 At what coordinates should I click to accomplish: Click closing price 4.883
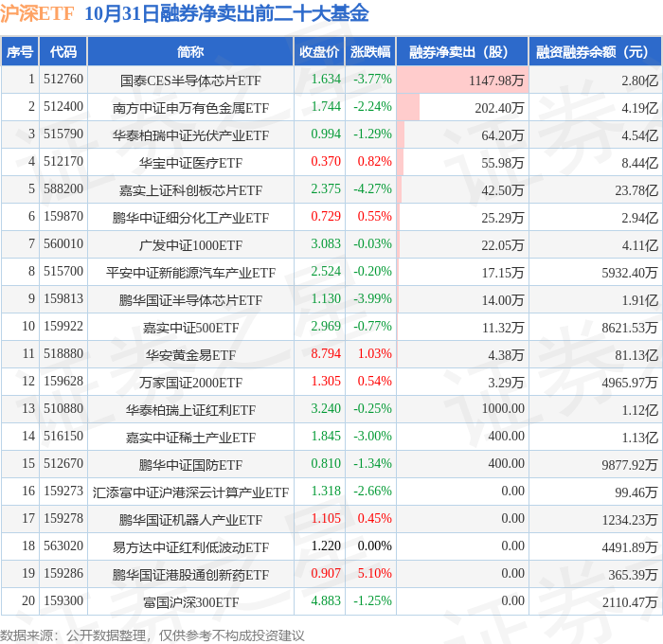pyautogui.click(x=326, y=600)
